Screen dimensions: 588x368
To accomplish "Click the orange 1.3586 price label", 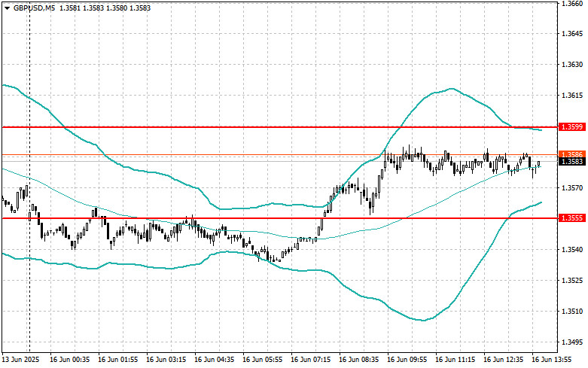I will pyautogui.click(x=572, y=154).
